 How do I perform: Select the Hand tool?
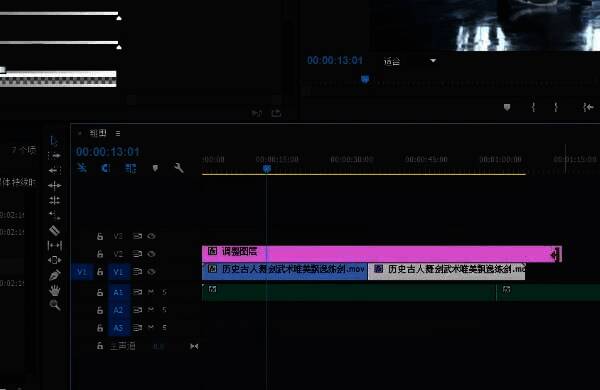coord(54,290)
